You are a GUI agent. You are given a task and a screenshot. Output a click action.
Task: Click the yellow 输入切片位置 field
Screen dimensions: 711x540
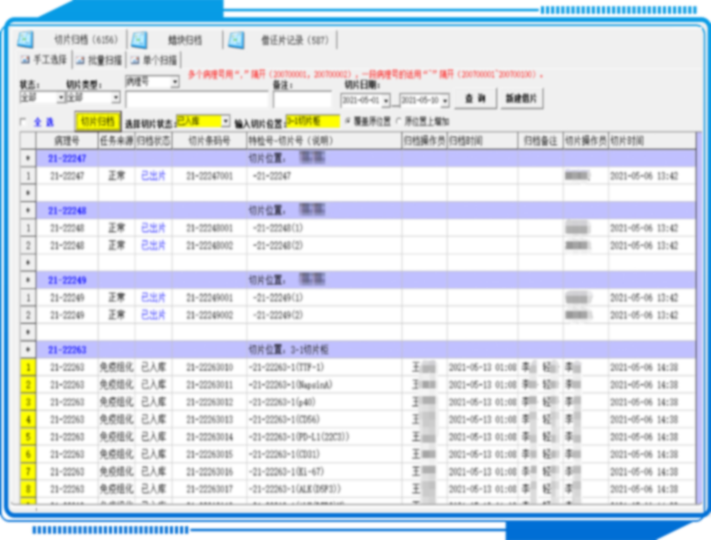click(x=311, y=121)
